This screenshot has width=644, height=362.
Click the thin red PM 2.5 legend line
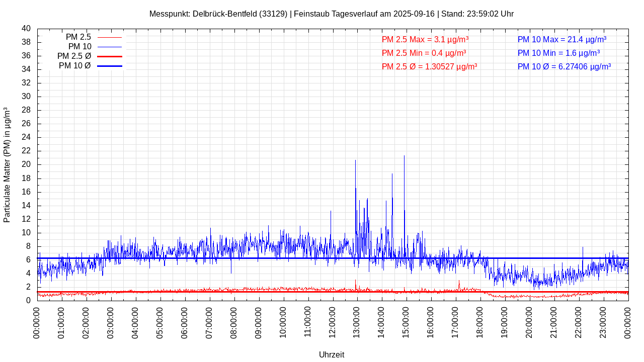pos(109,37)
